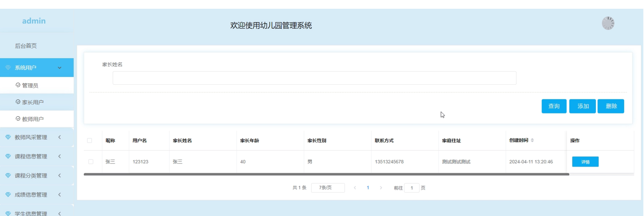The height and width of the screenshot is (216, 644).
Task: Click the diamond icon beside 课程分类管理
Action: click(x=8, y=176)
